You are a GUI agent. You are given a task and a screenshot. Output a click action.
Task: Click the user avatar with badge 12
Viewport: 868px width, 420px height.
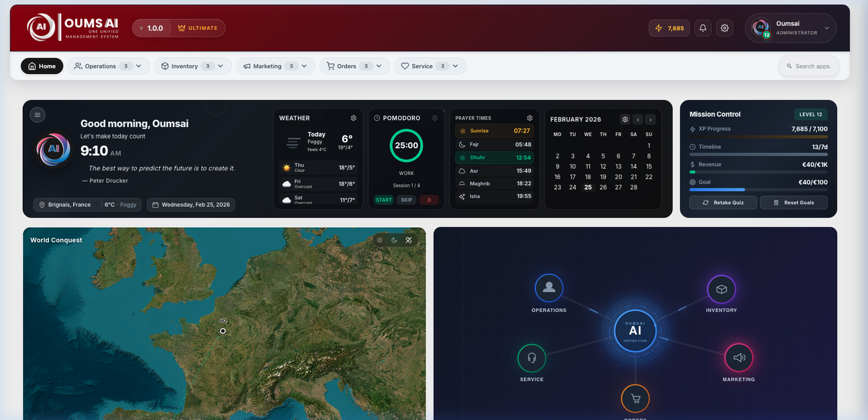point(761,28)
